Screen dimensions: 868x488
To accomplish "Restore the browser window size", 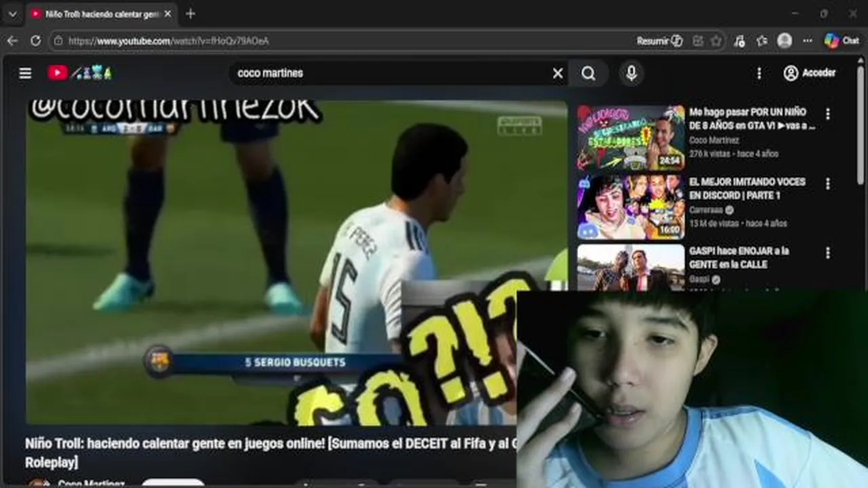I will pyautogui.click(x=824, y=14).
